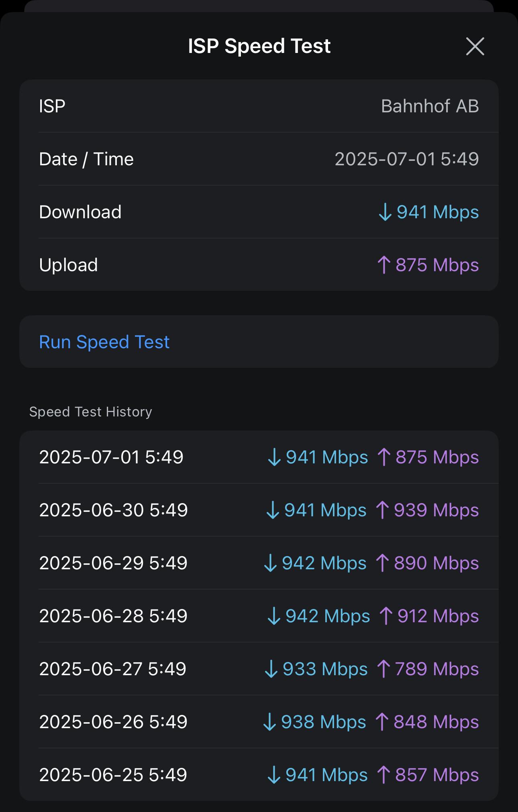This screenshot has width=518, height=812.
Task: Click the upload arrow icon beside 875 Mbps in summary
Action: pos(384,265)
